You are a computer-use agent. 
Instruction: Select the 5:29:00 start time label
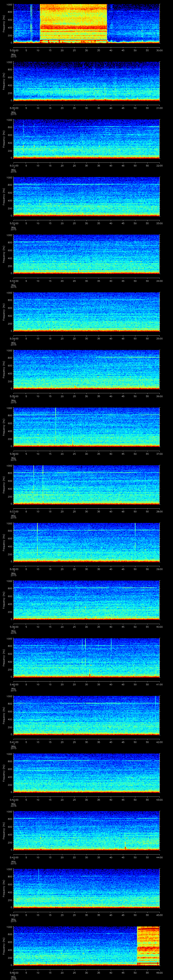click(x=14, y=50)
